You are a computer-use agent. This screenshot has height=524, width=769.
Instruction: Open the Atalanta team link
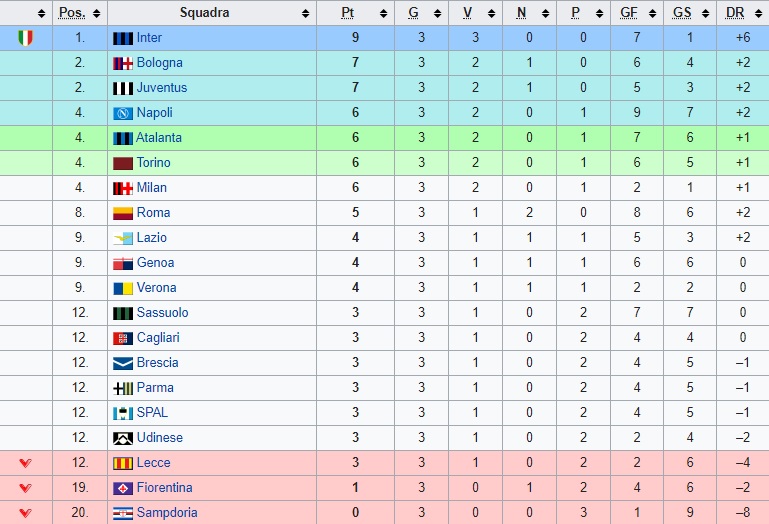[x=159, y=138]
